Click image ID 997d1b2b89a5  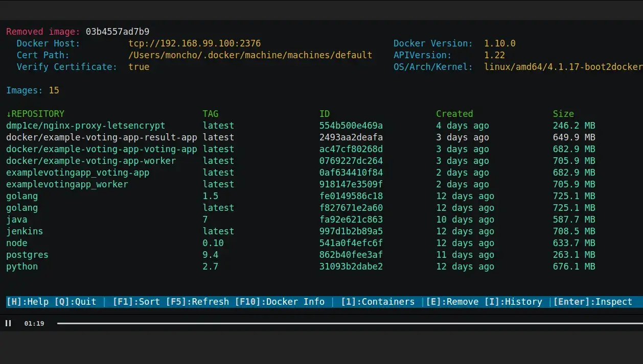[x=351, y=231]
